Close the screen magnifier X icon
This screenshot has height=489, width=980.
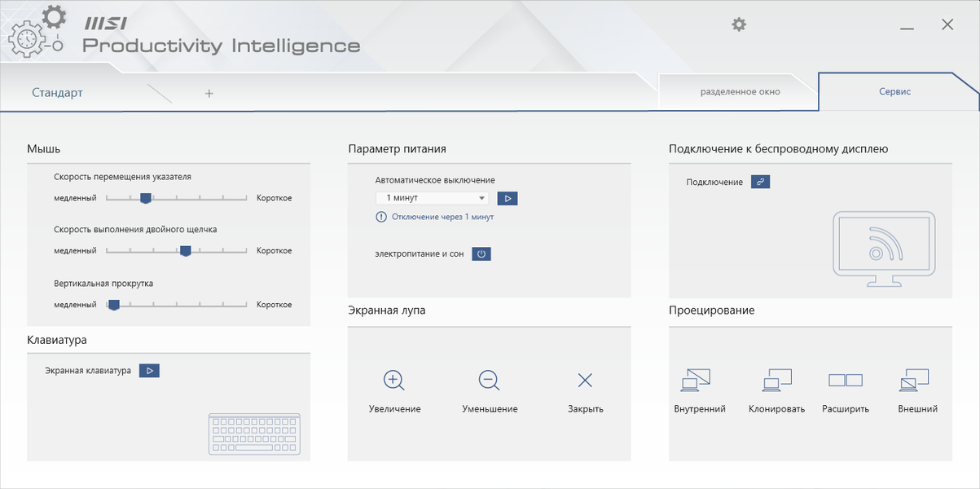pos(585,380)
